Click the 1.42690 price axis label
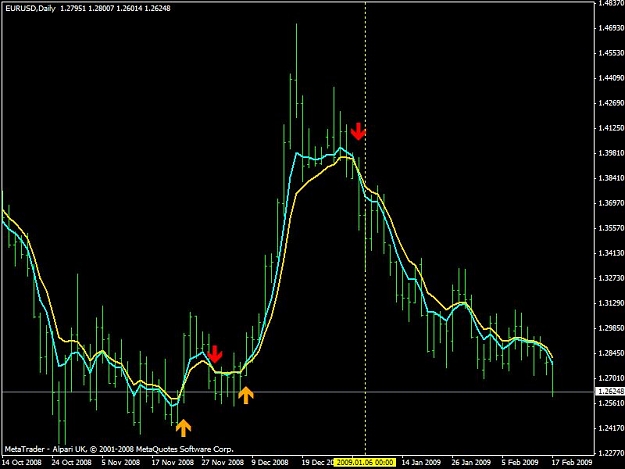 pyautogui.click(x=611, y=103)
